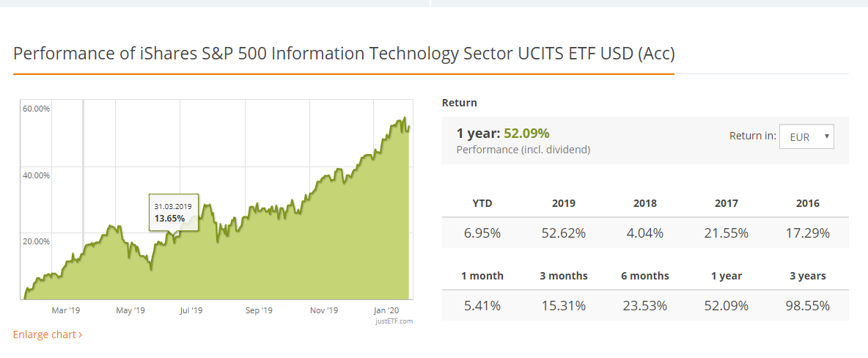868x358 pixels.
Task: Click the Jan '20 chart axis label
Action: (x=386, y=310)
